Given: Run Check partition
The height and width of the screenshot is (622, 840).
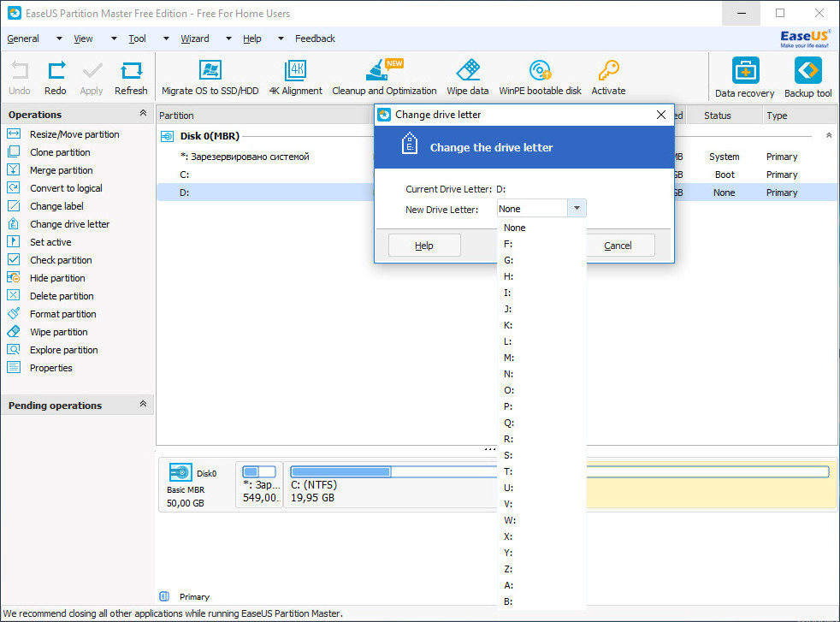Looking at the screenshot, I should 61,260.
